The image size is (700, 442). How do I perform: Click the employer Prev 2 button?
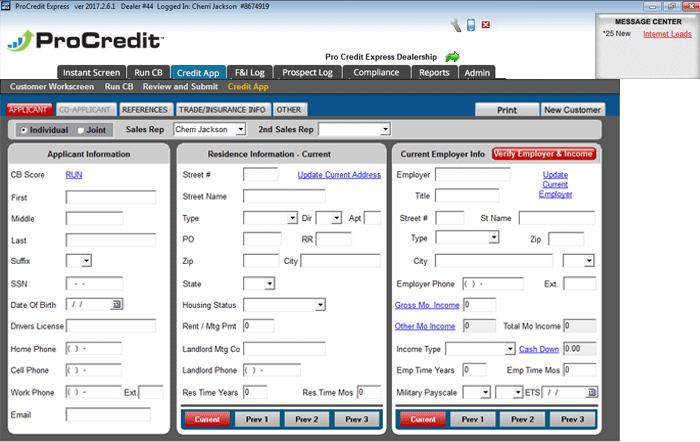tap(522, 419)
